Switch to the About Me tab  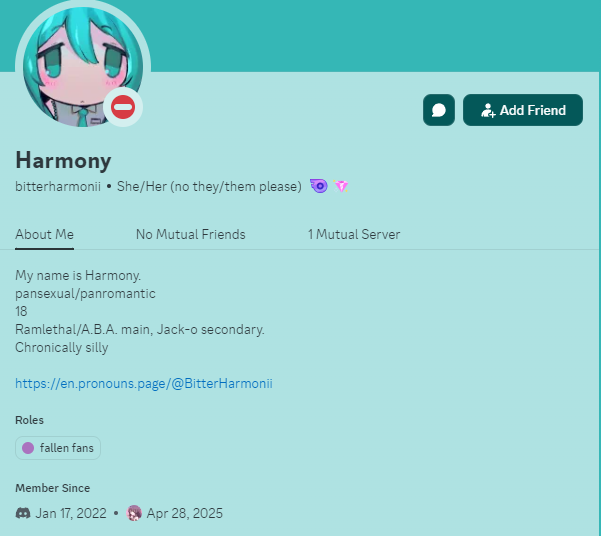(44, 234)
